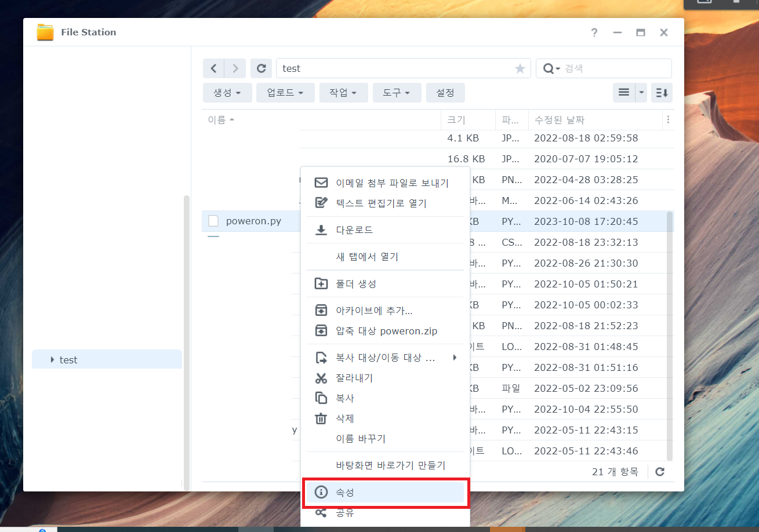Open the 작업 dropdown menu
The width and height of the screenshot is (759, 532).
coord(343,93)
